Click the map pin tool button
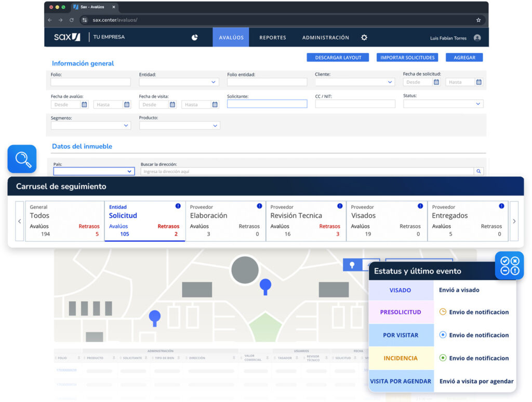The image size is (532, 402). point(352,265)
